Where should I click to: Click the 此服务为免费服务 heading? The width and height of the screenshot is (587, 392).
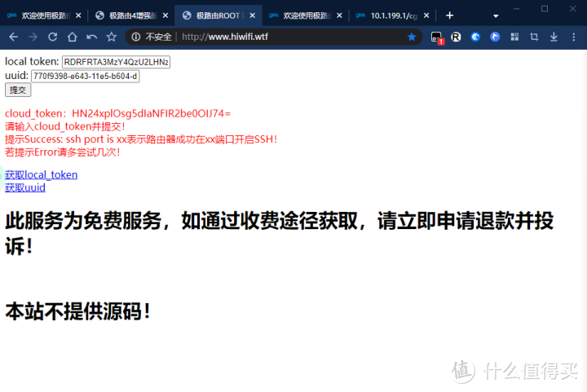(280, 233)
